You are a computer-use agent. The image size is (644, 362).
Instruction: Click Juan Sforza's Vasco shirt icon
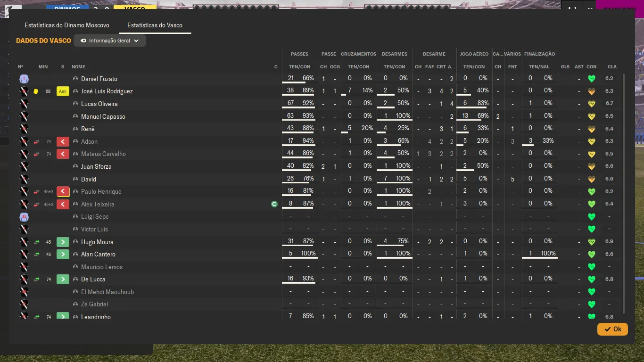[24, 166]
